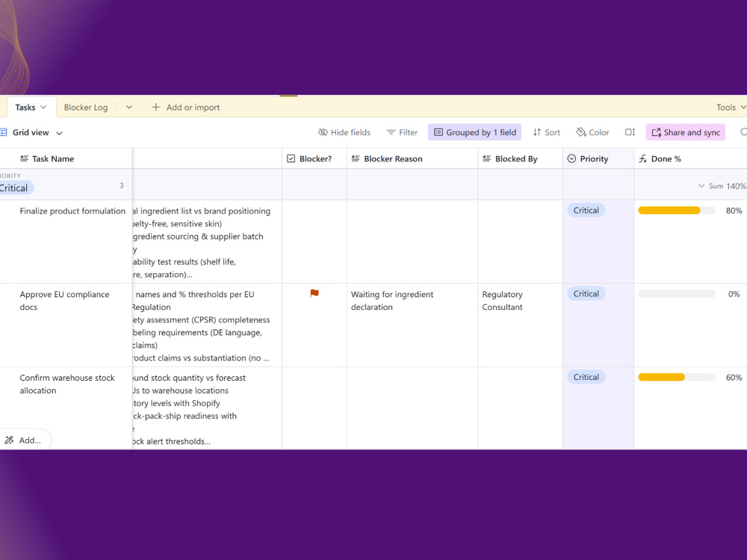Select the stock quantity vs forecast cell

207,408
